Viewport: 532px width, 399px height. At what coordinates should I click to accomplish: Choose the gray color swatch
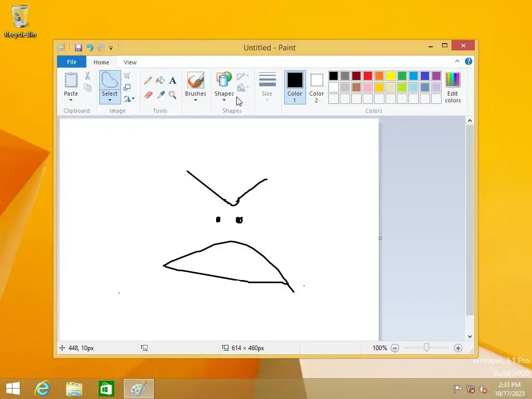coord(345,76)
